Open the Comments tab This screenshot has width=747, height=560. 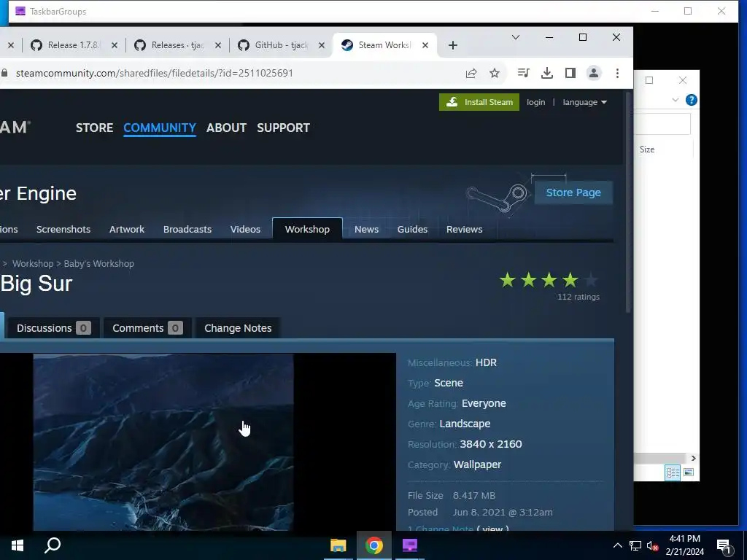(x=147, y=328)
